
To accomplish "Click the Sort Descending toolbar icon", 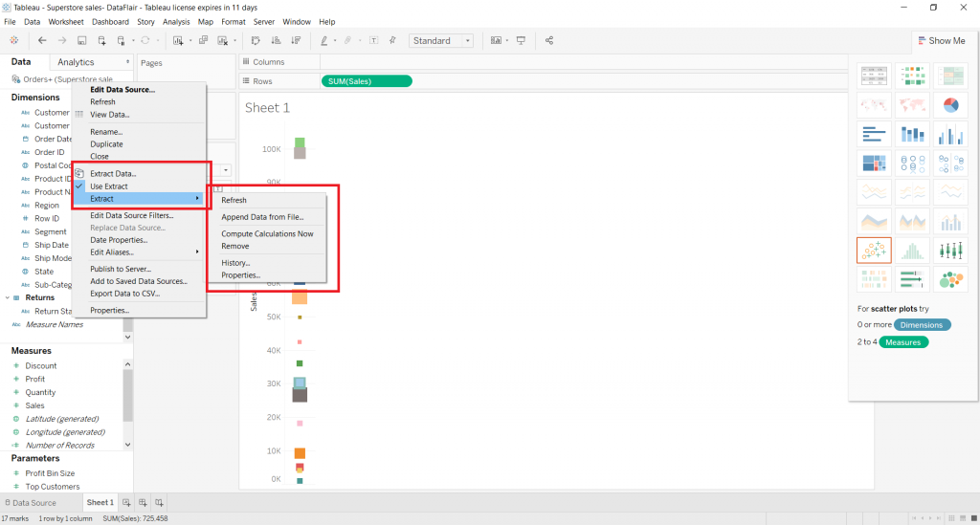I will point(296,40).
